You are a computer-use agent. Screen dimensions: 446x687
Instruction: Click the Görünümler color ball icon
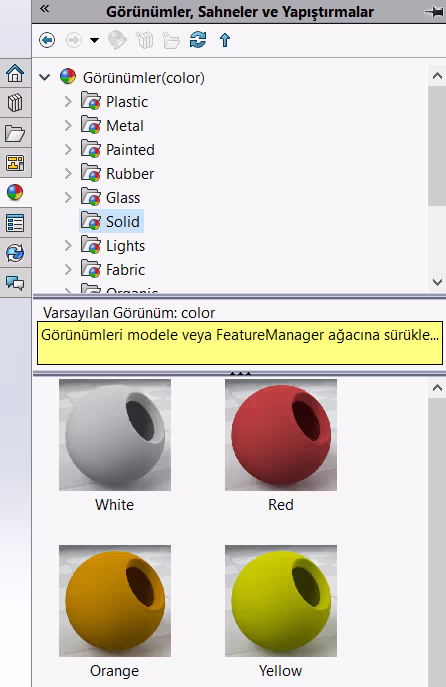point(68,77)
